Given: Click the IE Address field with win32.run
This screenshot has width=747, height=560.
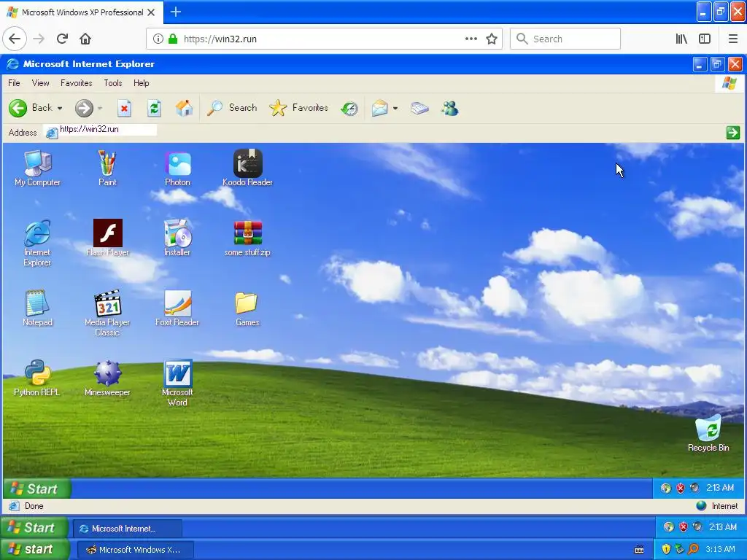Looking at the screenshot, I should click(101, 130).
